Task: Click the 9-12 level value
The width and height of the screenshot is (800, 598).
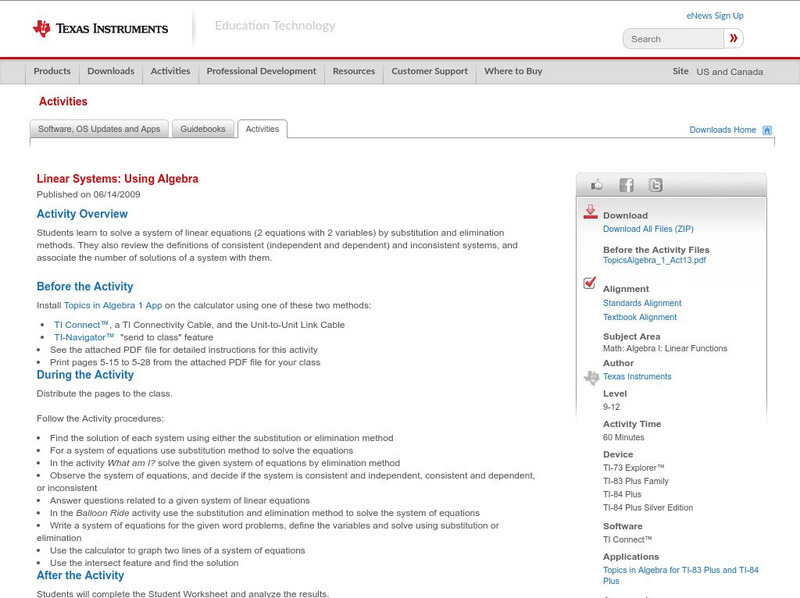Action: [611, 407]
